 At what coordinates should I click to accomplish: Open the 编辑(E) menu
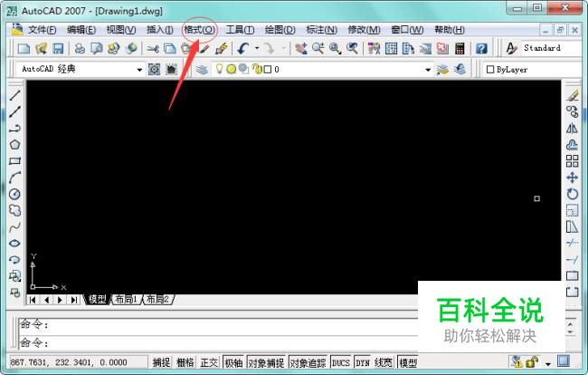click(81, 30)
